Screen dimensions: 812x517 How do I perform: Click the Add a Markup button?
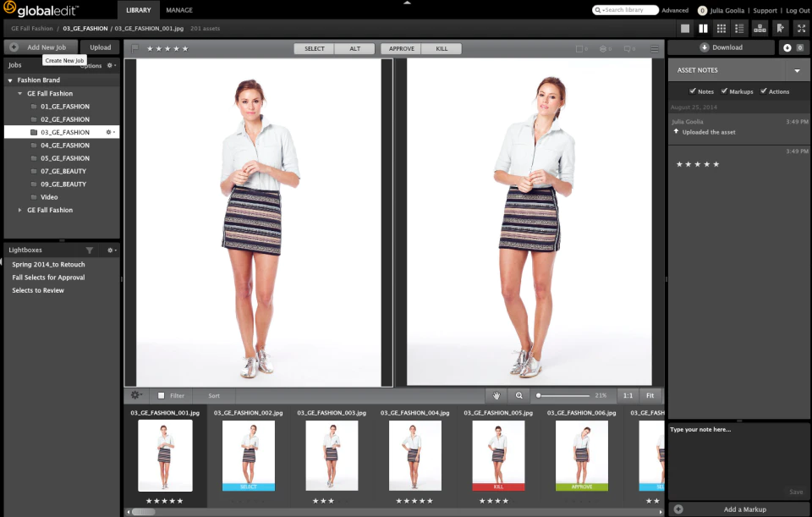739,509
